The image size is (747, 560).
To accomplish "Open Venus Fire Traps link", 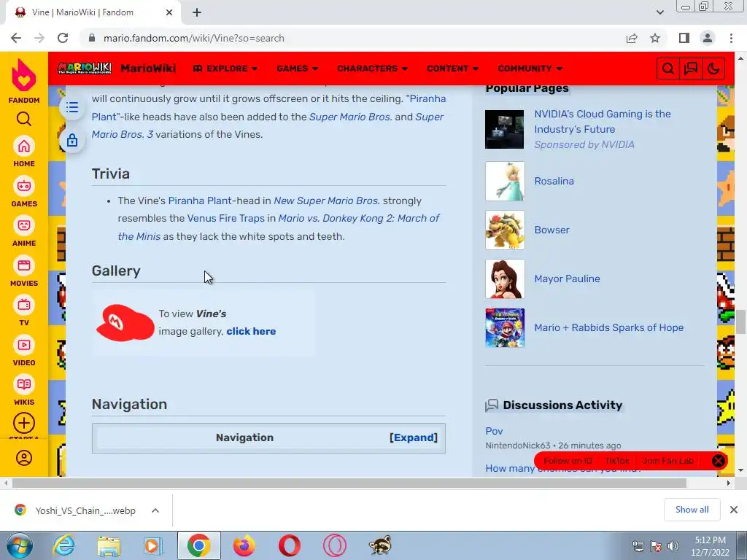I will 226,219.
